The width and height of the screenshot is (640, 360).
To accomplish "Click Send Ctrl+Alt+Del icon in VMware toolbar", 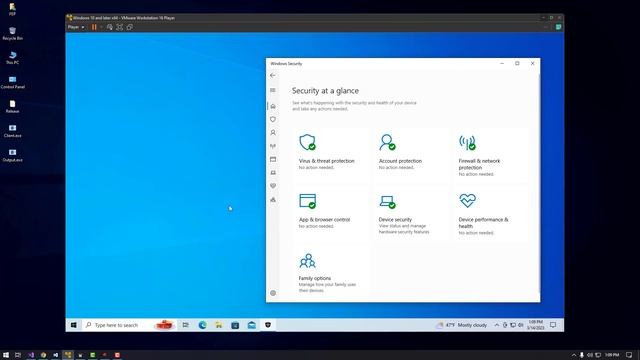I will pyautogui.click(x=109, y=27).
